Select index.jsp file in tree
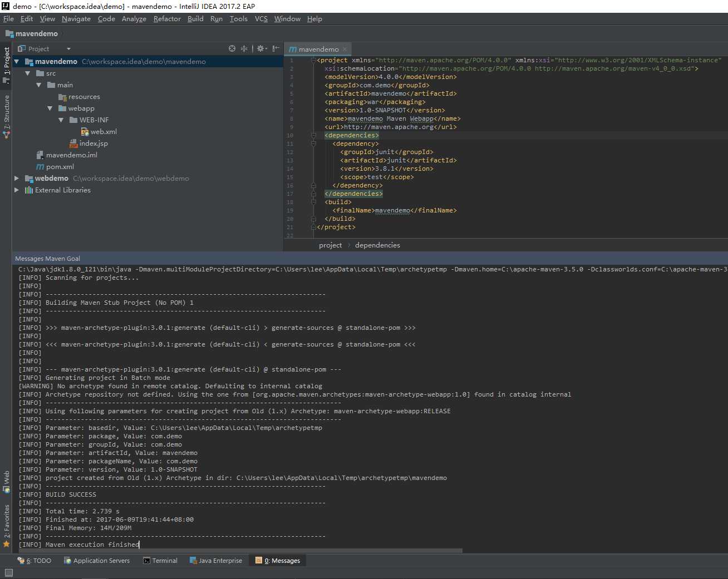 pos(88,143)
